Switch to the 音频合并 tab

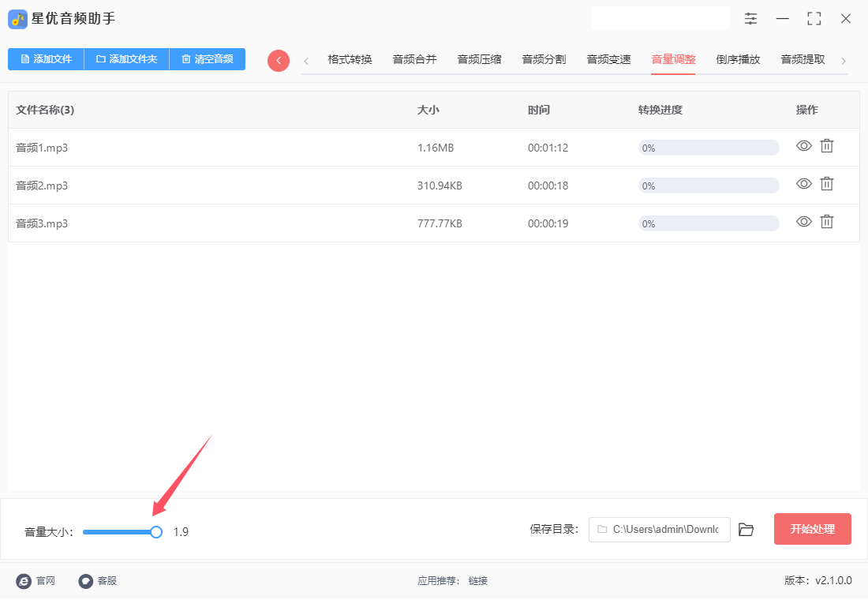tap(414, 59)
